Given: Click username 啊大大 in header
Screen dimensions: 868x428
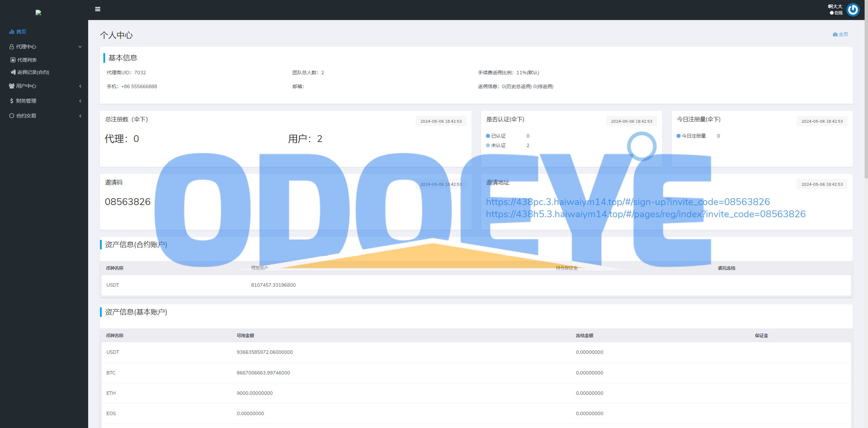Looking at the screenshot, I should (x=835, y=6).
